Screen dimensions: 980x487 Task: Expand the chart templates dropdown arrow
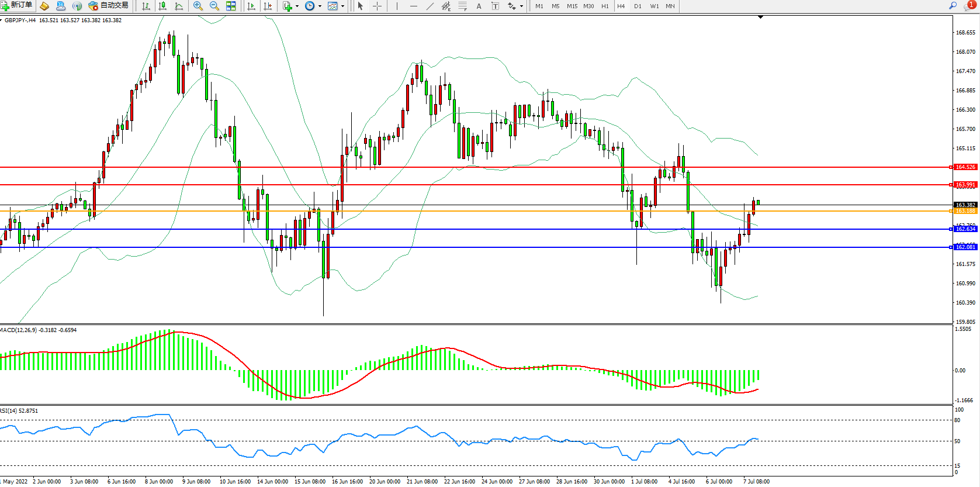pyautogui.click(x=342, y=6)
